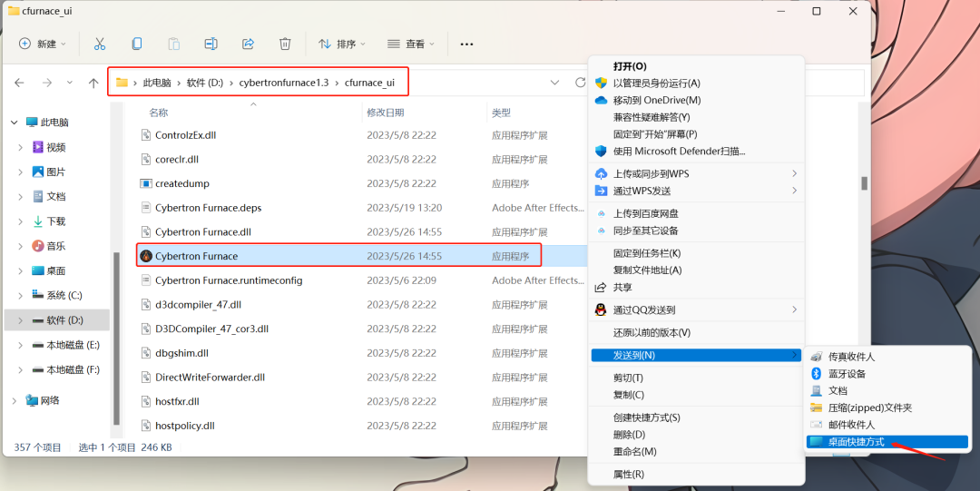Click 软件 (D:) in address path
Screen dimensions: 980x491
pyautogui.click(x=205, y=83)
